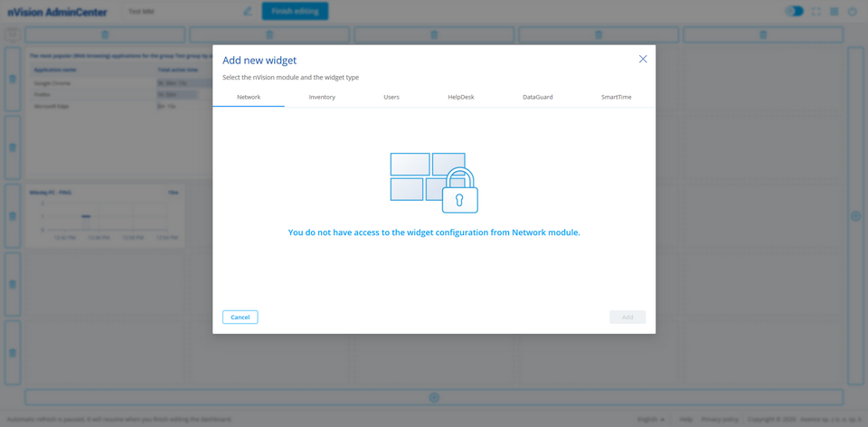Delete the first column with trash icon

105,34
